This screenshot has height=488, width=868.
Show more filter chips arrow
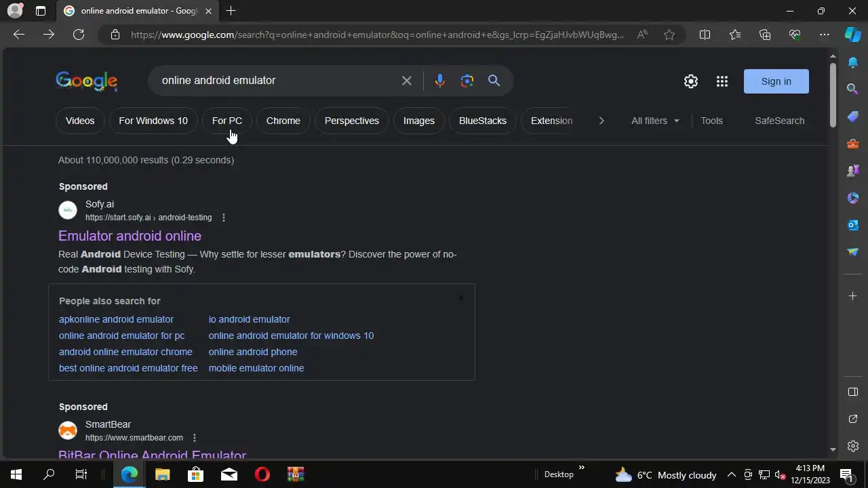coord(601,121)
